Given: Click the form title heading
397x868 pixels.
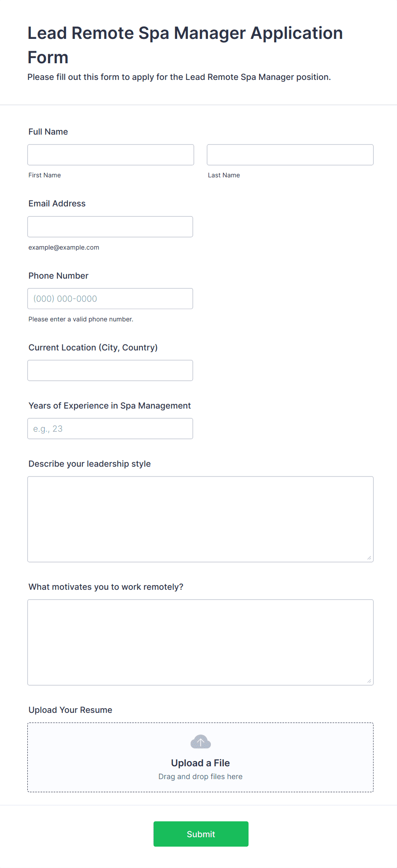Looking at the screenshot, I should (185, 45).
